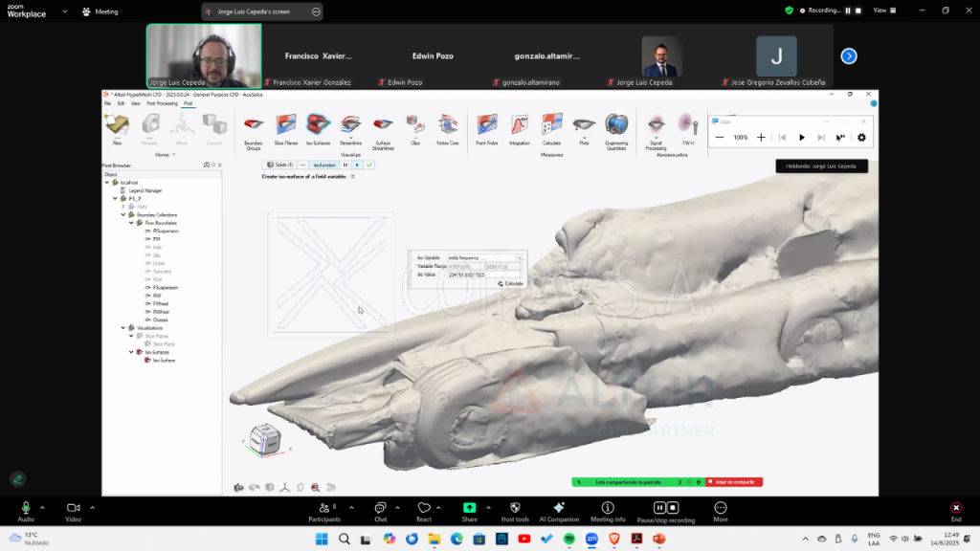
Task: Expand the Parts tree node
Action: [123, 207]
